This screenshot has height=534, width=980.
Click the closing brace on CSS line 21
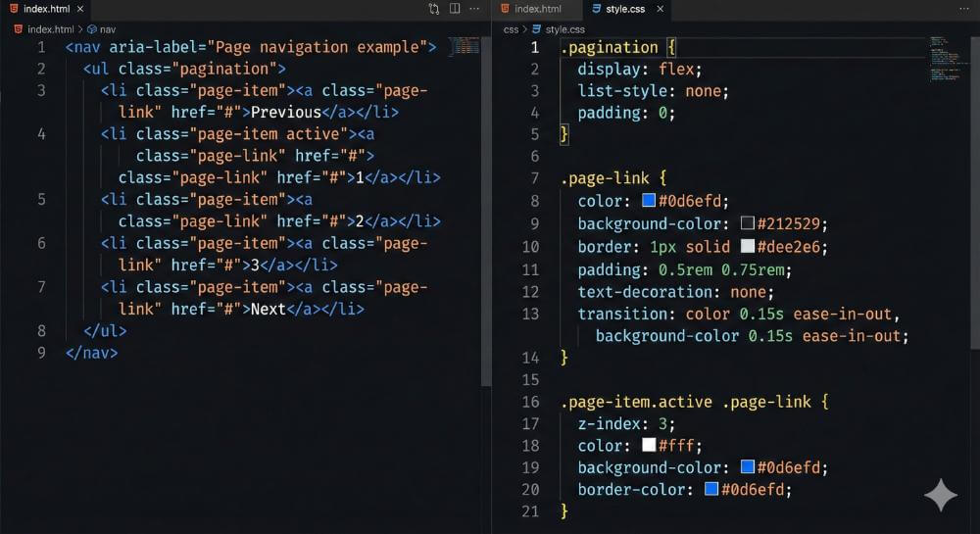click(563, 511)
